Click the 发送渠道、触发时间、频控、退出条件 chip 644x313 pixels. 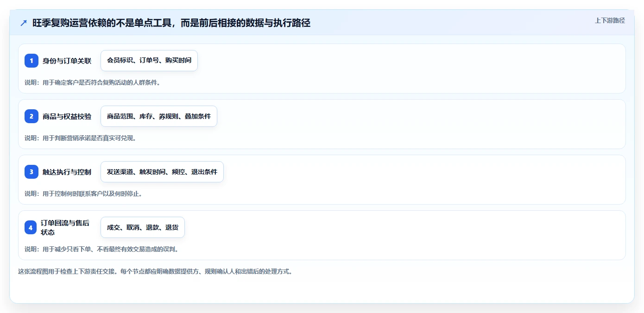pos(162,172)
